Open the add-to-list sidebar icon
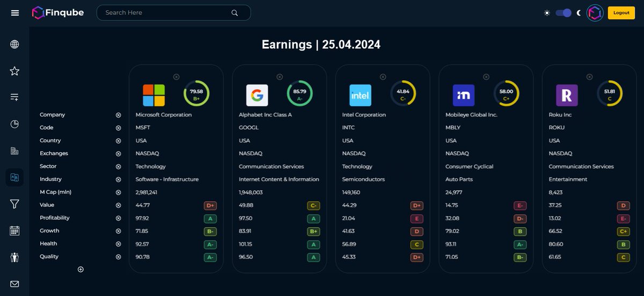Screen dimensions: 644x296 coord(14,97)
